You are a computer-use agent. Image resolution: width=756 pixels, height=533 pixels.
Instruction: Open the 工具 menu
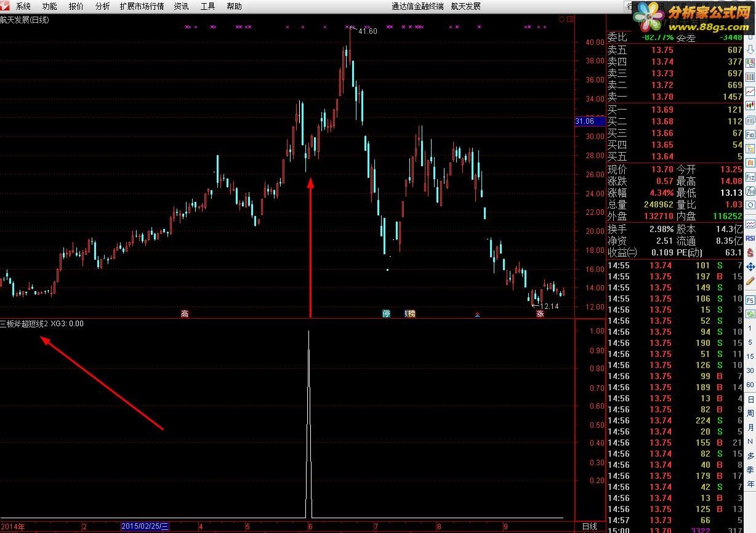pos(207,6)
